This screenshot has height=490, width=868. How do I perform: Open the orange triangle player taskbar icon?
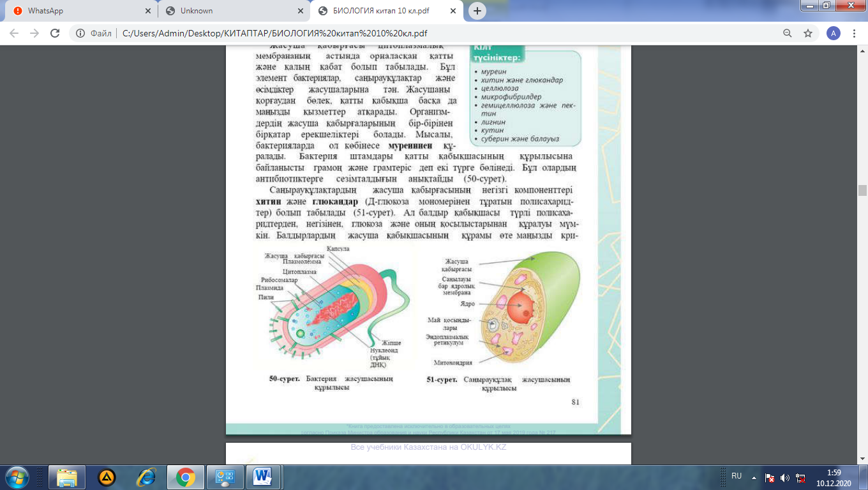(107, 477)
